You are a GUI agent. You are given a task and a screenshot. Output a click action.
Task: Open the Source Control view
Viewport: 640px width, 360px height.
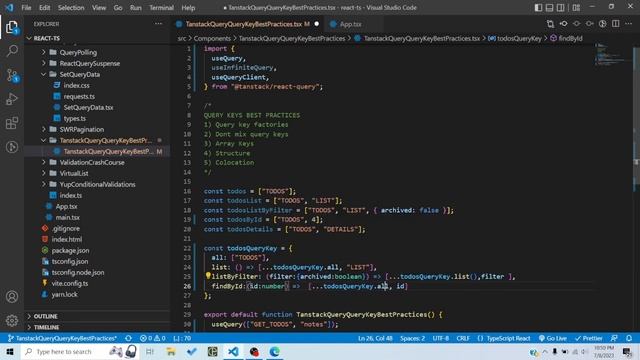[x=12, y=75]
